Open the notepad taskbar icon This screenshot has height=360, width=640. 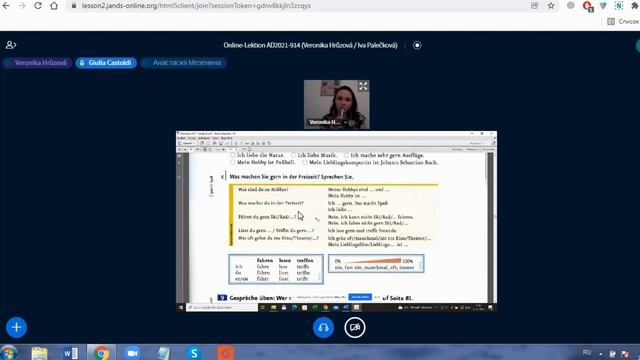click(163, 353)
